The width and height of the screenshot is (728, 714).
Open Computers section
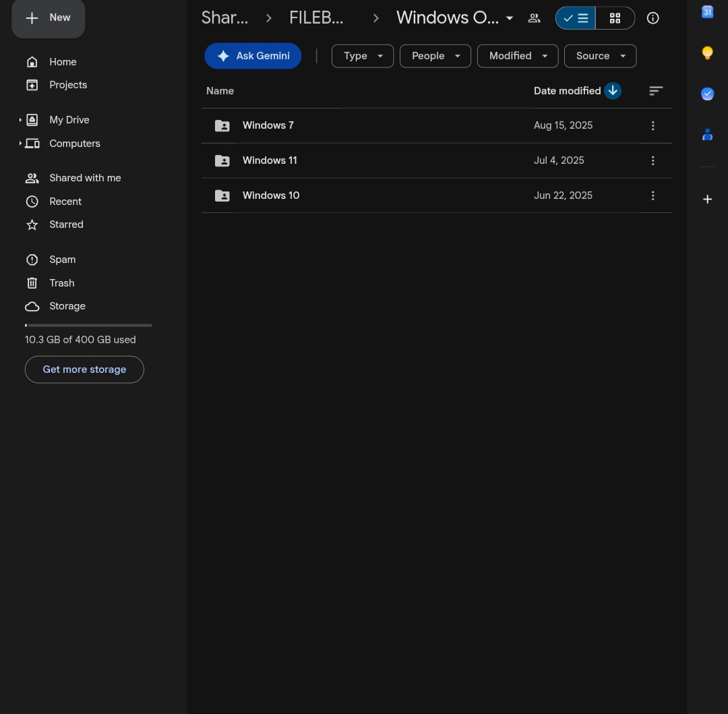click(75, 144)
